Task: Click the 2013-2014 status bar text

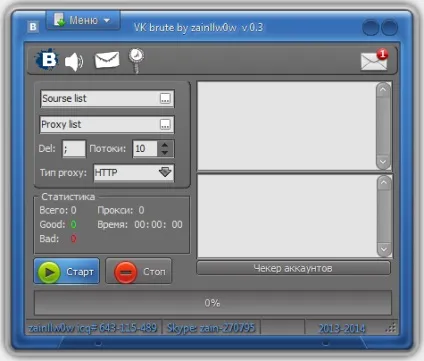Action: tap(342, 329)
